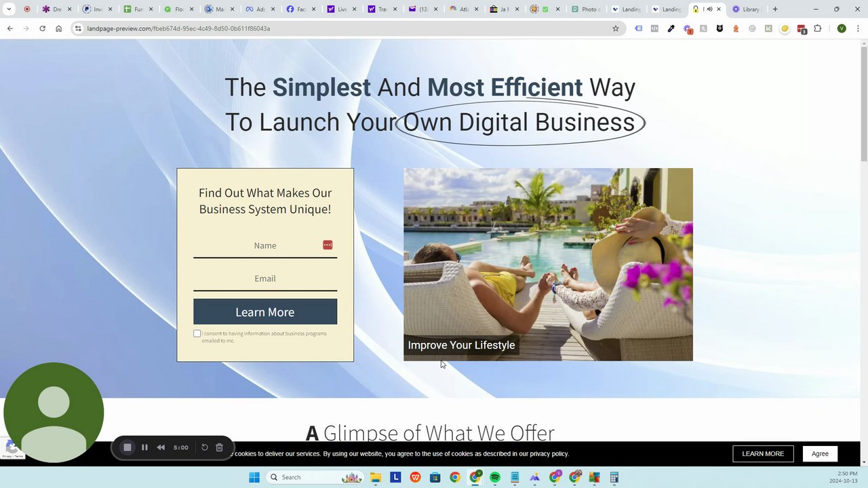Click the Name input field
868x488 pixels.
pyautogui.click(x=265, y=245)
